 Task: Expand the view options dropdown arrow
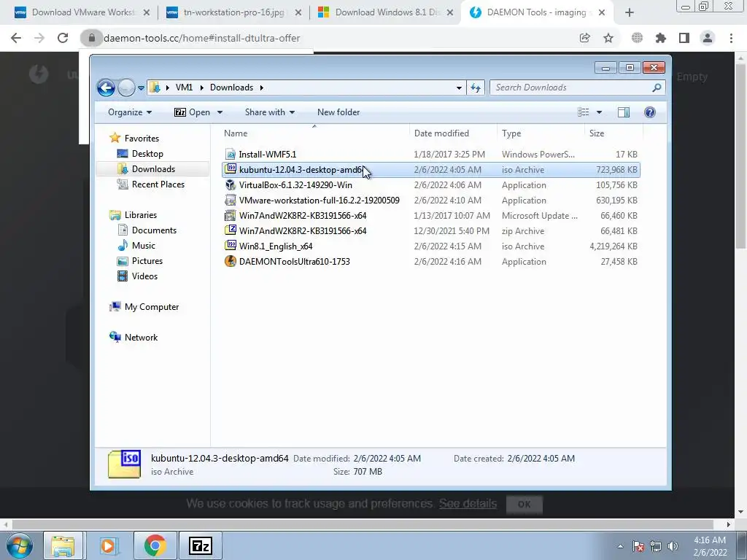pos(600,112)
